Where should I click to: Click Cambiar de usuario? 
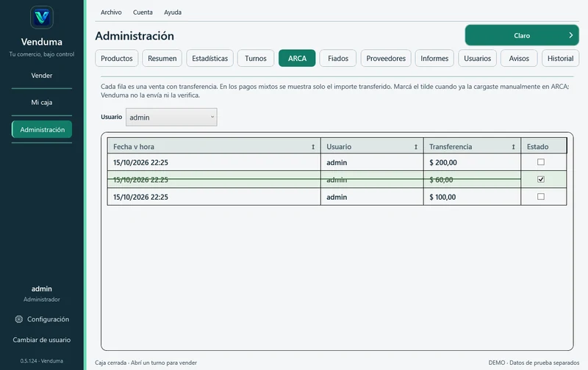42,340
